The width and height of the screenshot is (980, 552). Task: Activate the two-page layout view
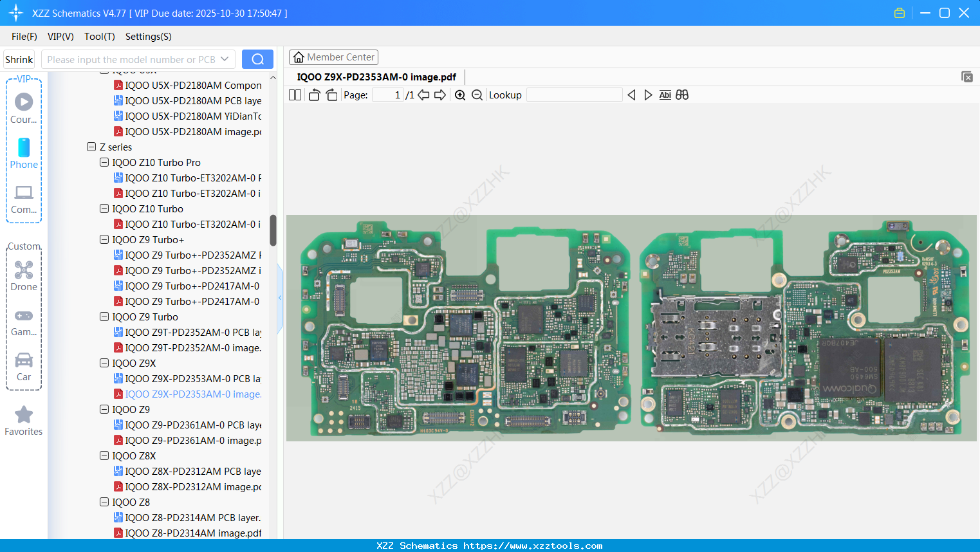click(295, 95)
